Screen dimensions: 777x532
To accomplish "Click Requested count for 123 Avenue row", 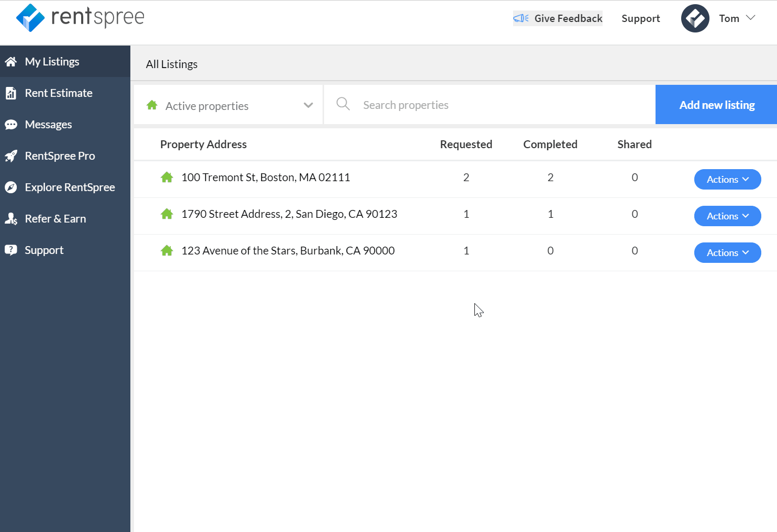I will (x=466, y=251).
